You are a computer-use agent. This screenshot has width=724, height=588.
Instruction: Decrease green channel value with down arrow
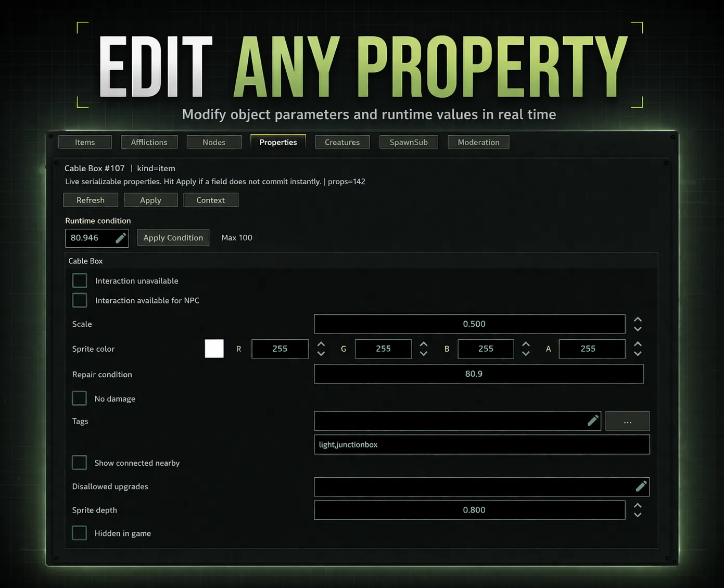(424, 354)
